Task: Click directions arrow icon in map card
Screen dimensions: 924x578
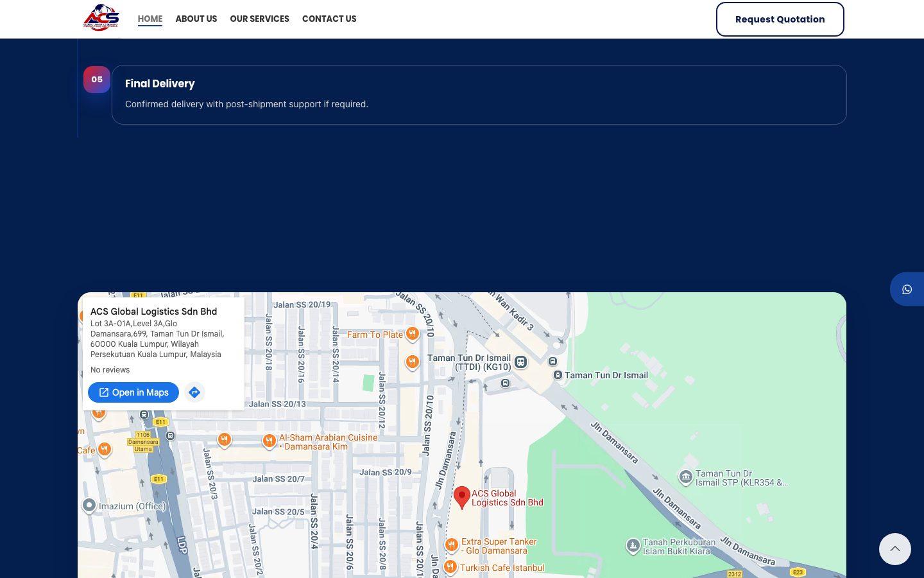Action: click(x=194, y=392)
